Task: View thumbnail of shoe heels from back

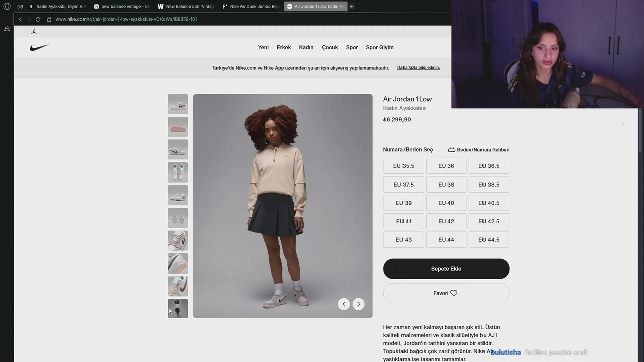Action: [x=178, y=218]
